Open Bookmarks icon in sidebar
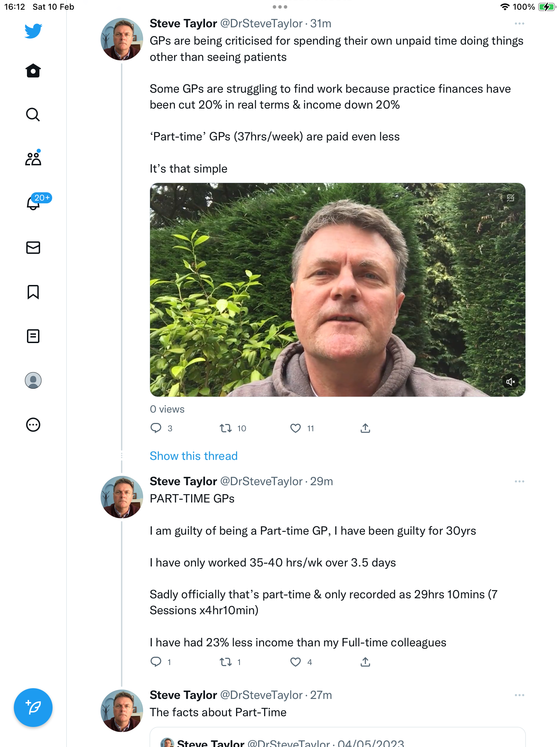 coord(33,292)
